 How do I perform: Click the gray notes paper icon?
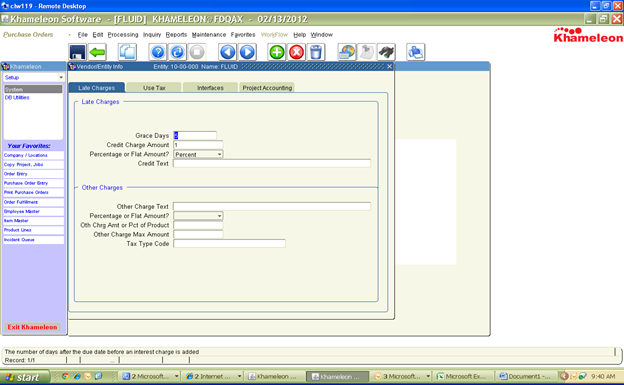click(x=366, y=52)
